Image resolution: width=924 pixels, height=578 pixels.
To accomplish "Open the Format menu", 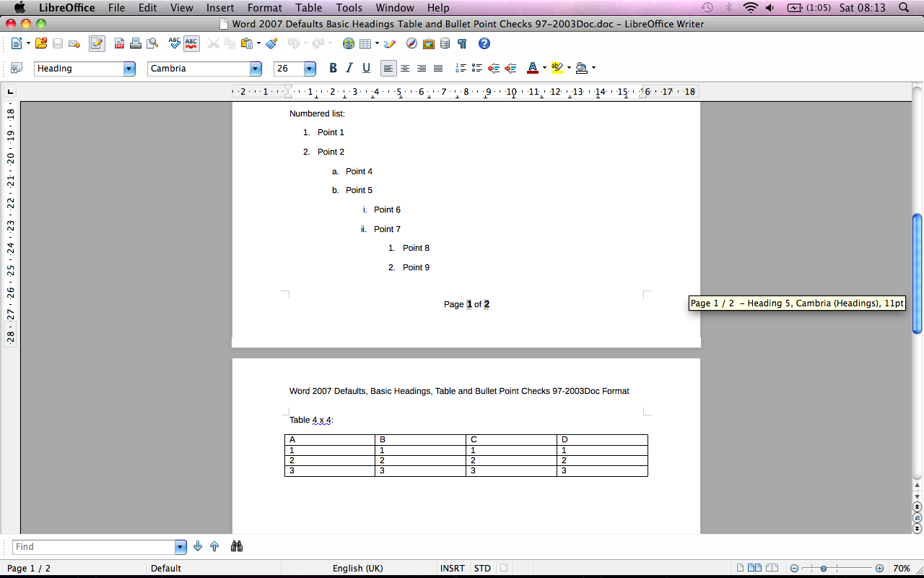I will [x=264, y=8].
